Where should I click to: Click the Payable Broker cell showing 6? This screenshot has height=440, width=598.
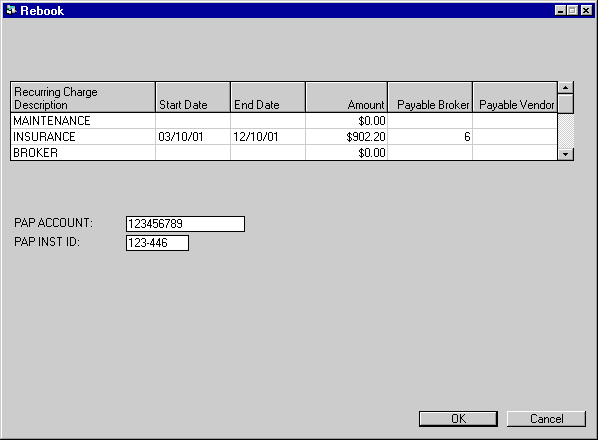pos(430,136)
